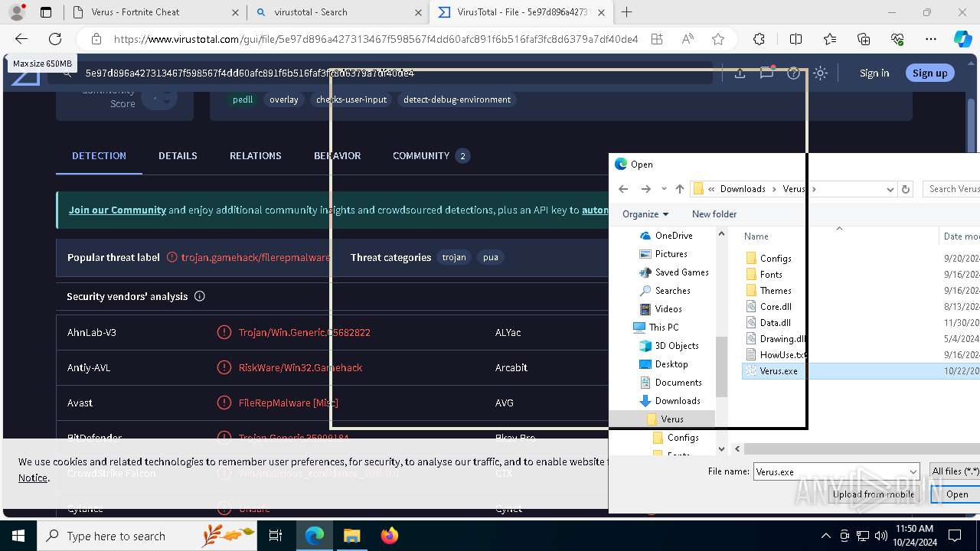
Task: Click the Sign up button
Action: pyautogui.click(x=930, y=73)
